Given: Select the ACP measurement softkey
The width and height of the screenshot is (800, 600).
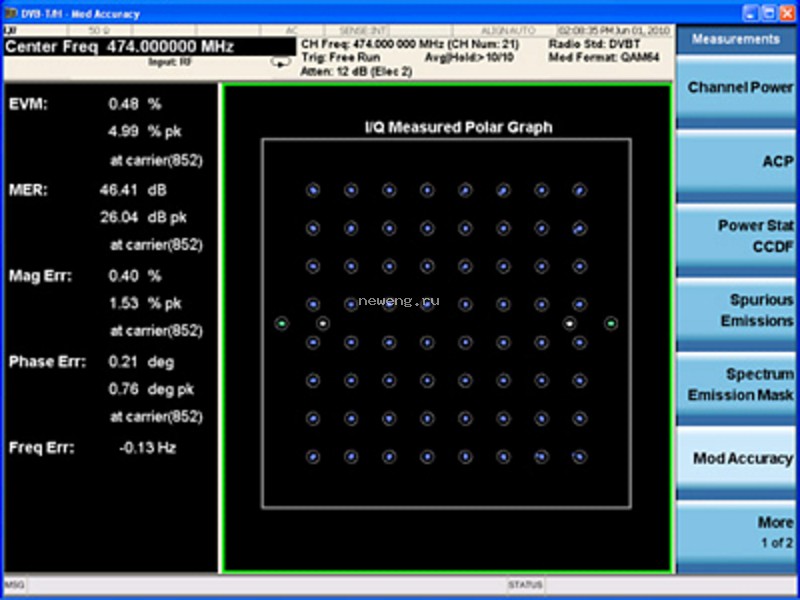Looking at the screenshot, I should pyautogui.click(x=736, y=162).
